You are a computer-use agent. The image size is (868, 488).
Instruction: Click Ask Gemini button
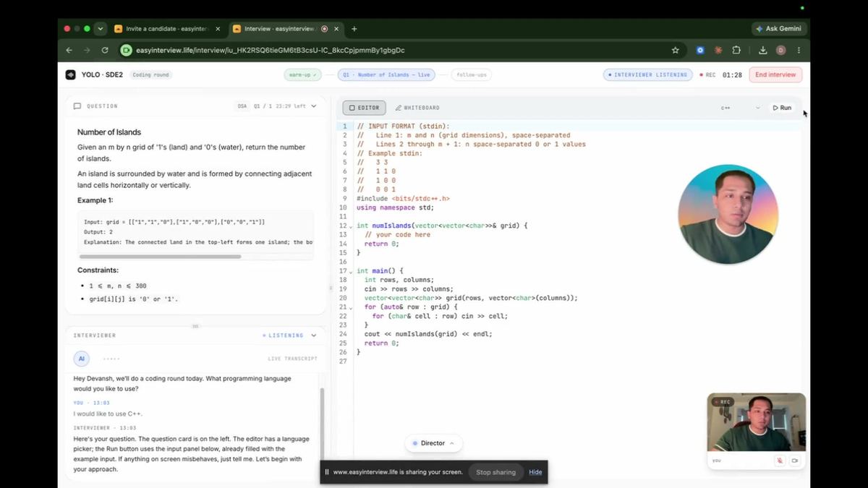[780, 29]
